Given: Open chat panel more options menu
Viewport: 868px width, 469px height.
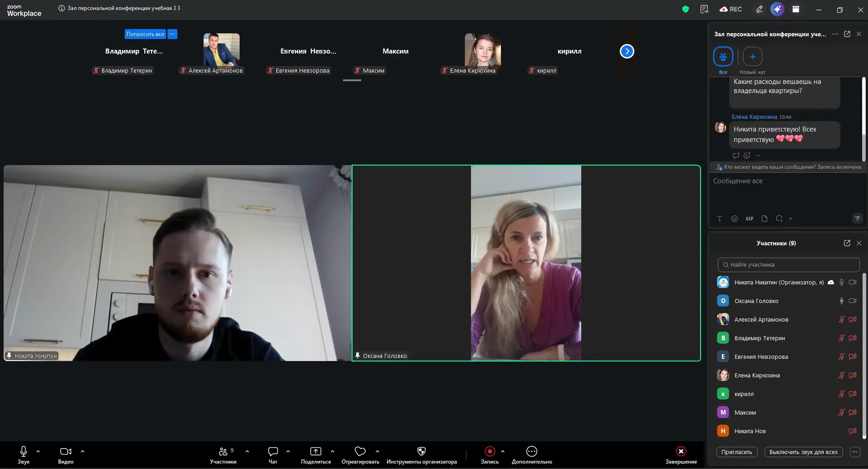Looking at the screenshot, I should [835, 34].
